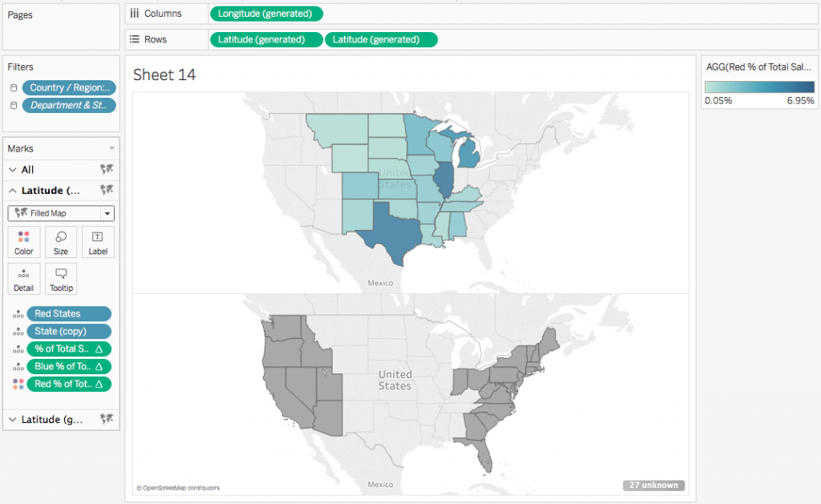Screen dimensions: 821x504
Task: Select the Longitude (generated) pill in Columns
Action: (x=266, y=14)
